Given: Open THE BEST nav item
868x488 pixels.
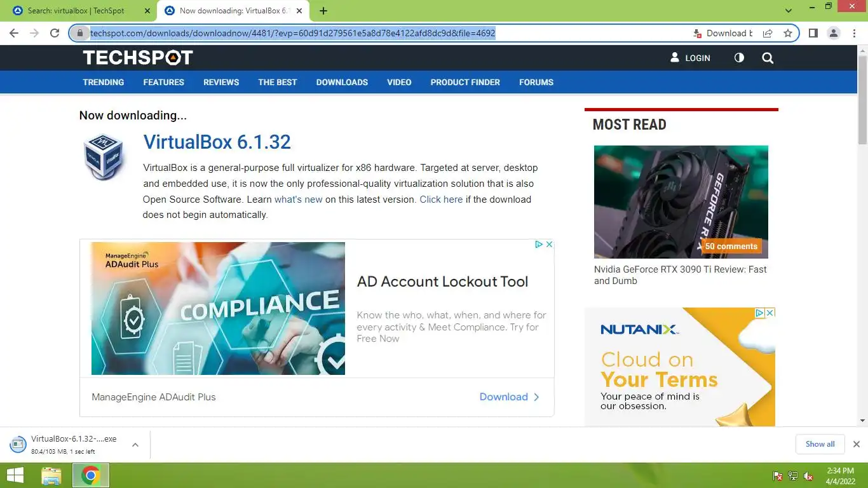Looking at the screenshot, I should (278, 82).
